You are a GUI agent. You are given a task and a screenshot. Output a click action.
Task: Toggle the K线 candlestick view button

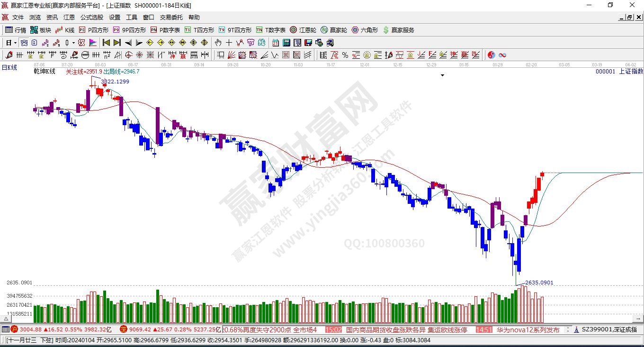(x=65, y=30)
